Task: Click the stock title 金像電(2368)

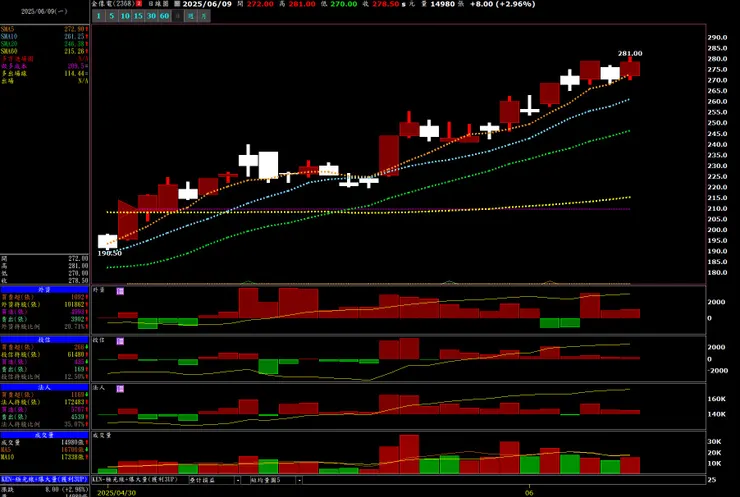Action: pos(113,4)
